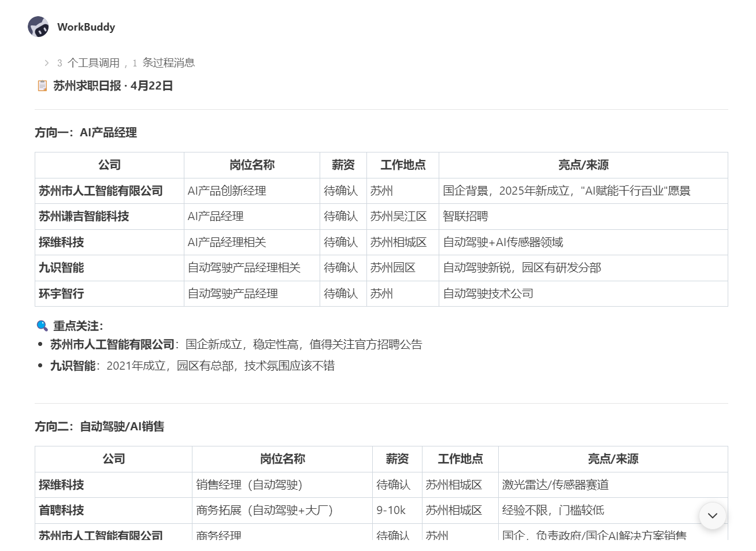Click the 方向一：AI产品经理 heading
The image size is (756, 551).
pyautogui.click(x=86, y=133)
